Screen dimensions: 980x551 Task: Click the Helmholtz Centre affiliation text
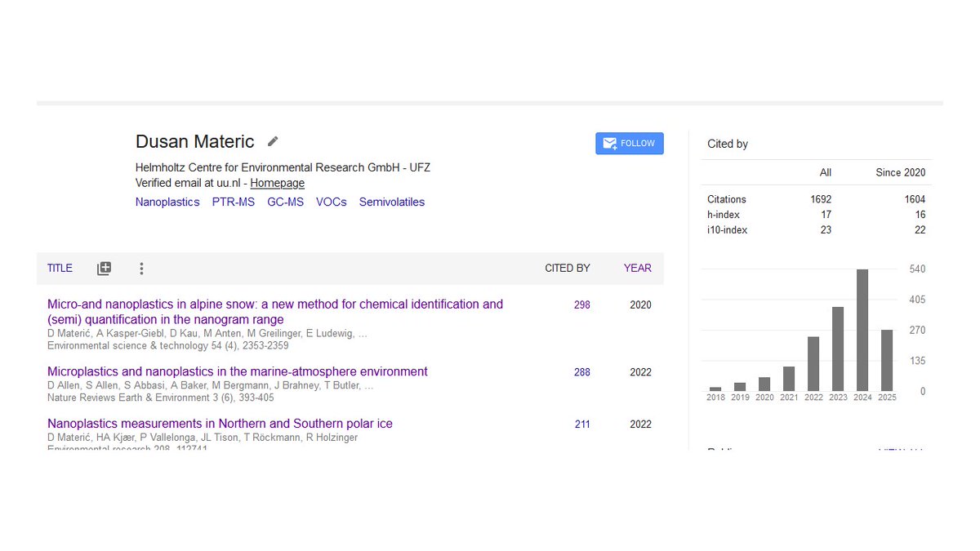283,167
